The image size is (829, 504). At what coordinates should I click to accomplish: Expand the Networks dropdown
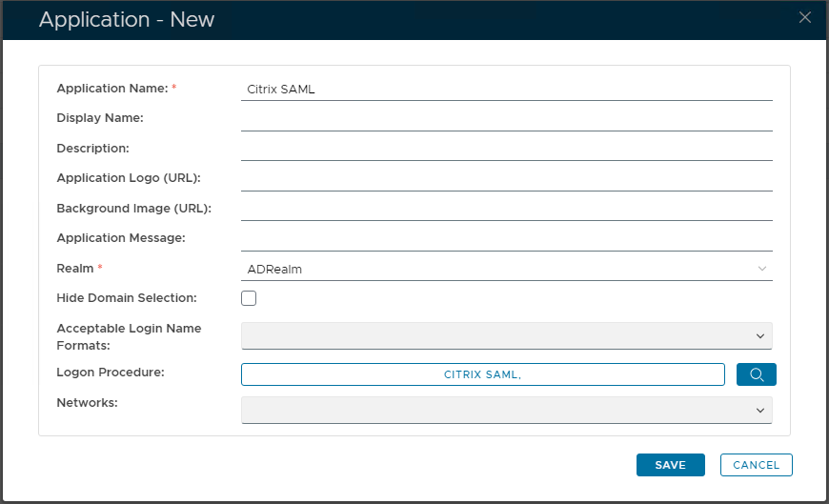tap(506, 410)
